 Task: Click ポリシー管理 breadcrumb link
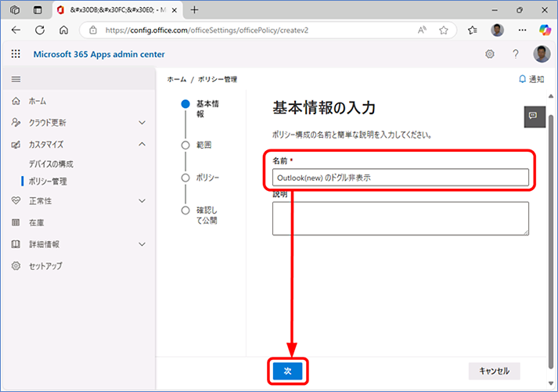(218, 79)
